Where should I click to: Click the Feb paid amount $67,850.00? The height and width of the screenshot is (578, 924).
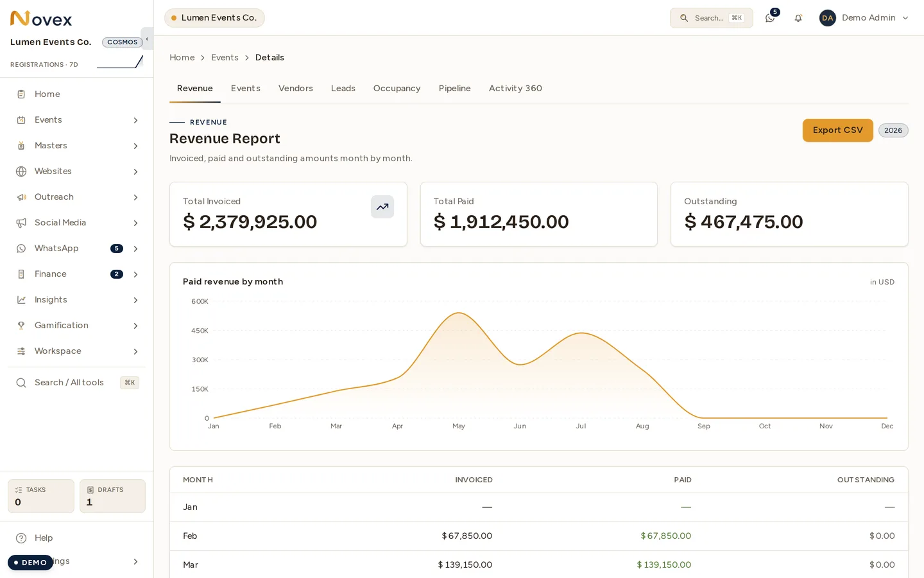click(x=666, y=536)
